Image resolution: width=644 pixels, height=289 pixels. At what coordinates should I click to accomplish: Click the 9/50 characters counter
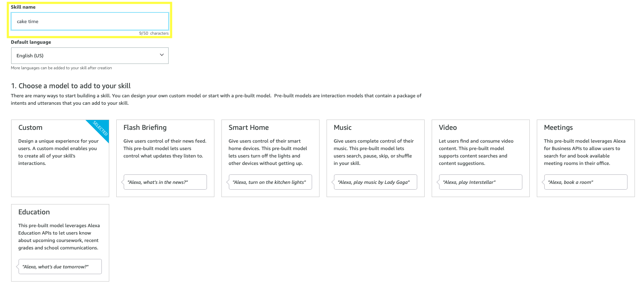154,33
